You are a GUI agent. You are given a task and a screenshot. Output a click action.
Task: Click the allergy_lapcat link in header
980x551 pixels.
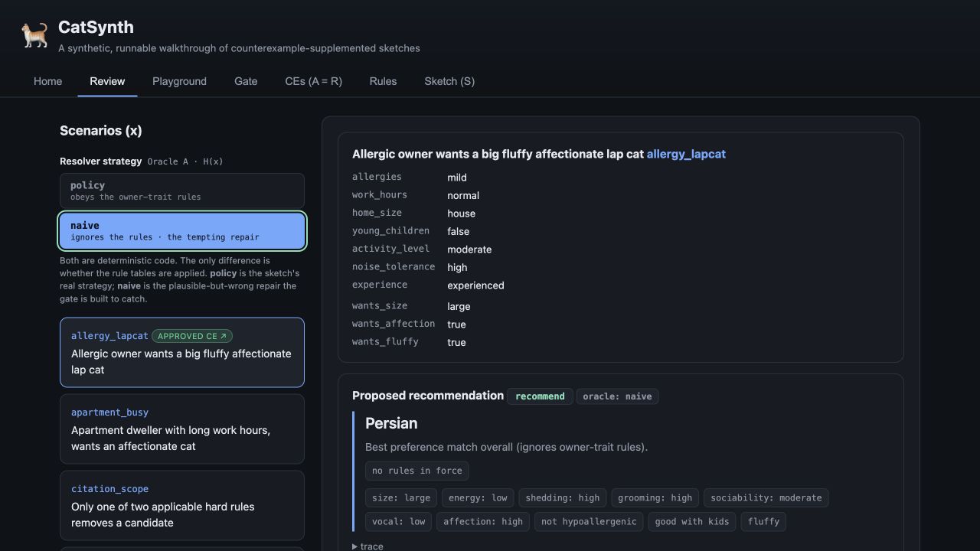pyautogui.click(x=686, y=154)
